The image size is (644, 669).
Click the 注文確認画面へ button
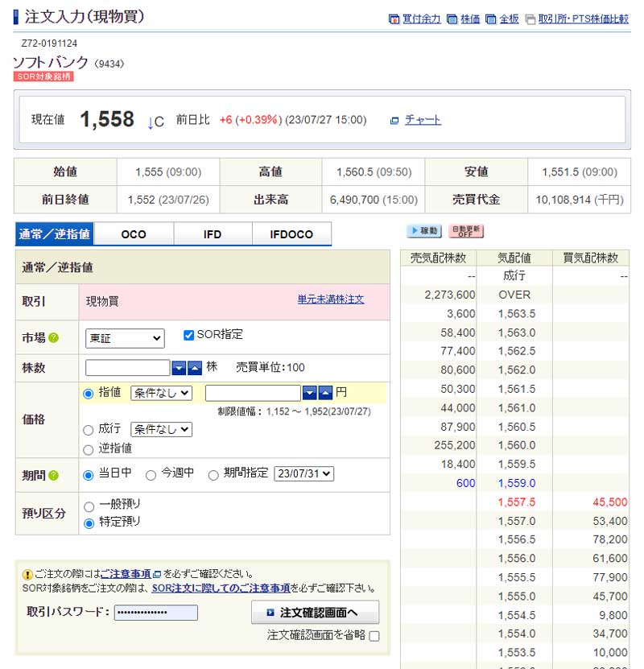[x=316, y=613]
